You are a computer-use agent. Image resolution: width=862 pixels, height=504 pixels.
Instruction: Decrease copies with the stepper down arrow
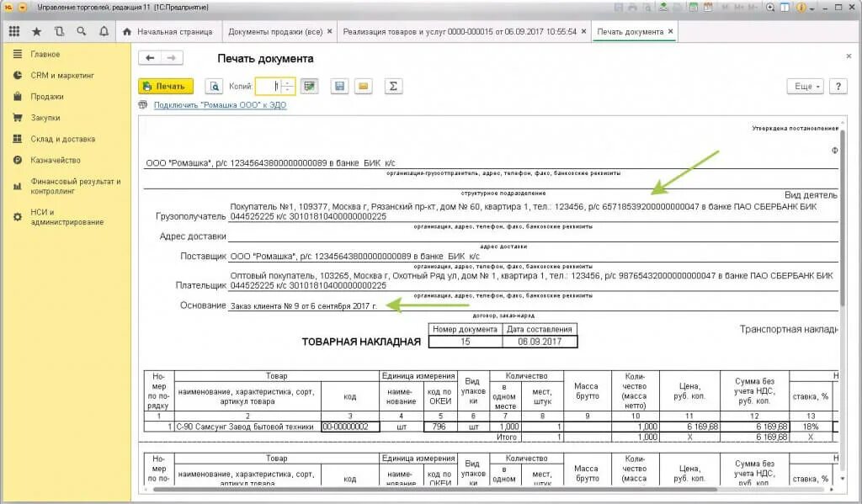pyautogui.click(x=289, y=90)
